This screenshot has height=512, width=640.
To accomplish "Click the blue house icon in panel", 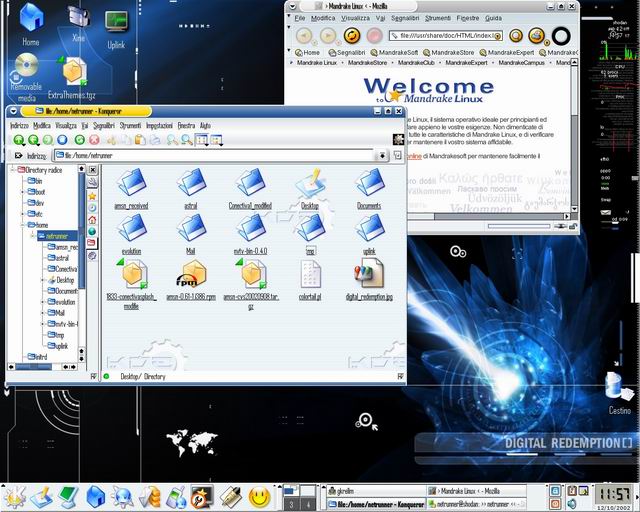I will [x=96, y=496].
